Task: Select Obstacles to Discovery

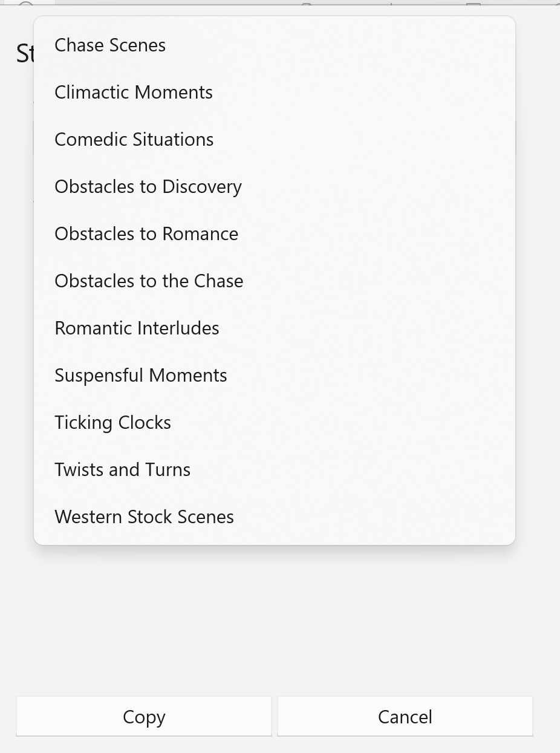Action: tap(148, 187)
